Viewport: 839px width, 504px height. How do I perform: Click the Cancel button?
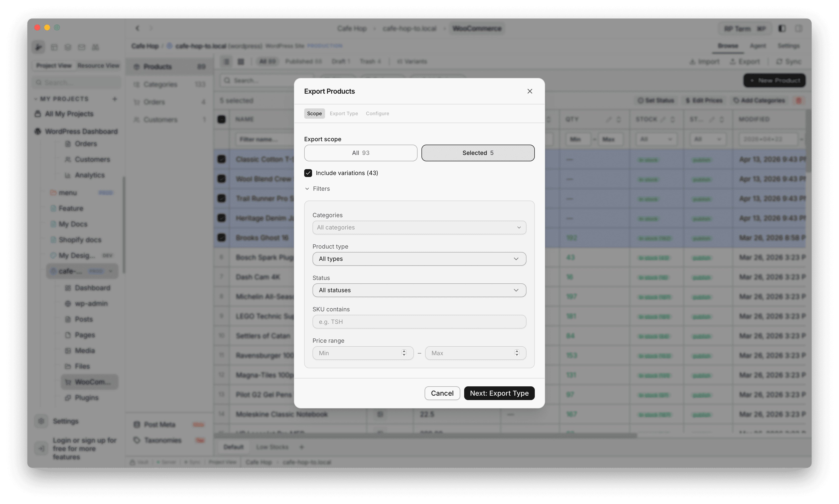click(x=442, y=393)
